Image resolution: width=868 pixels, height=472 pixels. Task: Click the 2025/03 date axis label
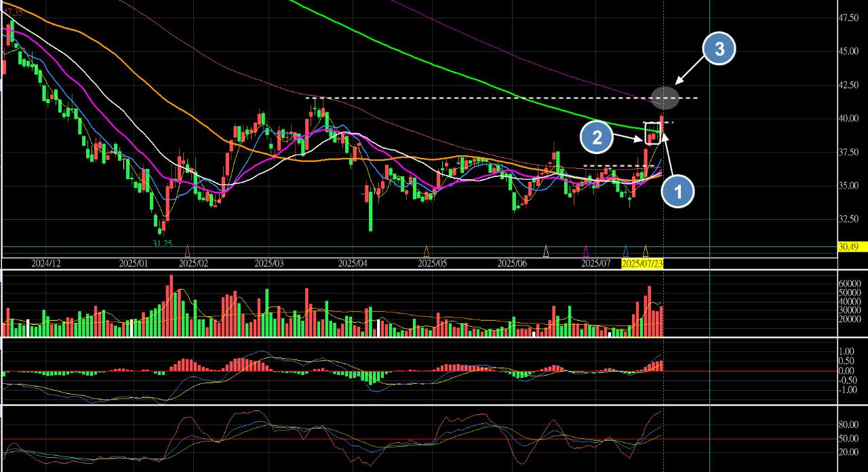pyautogui.click(x=269, y=263)
